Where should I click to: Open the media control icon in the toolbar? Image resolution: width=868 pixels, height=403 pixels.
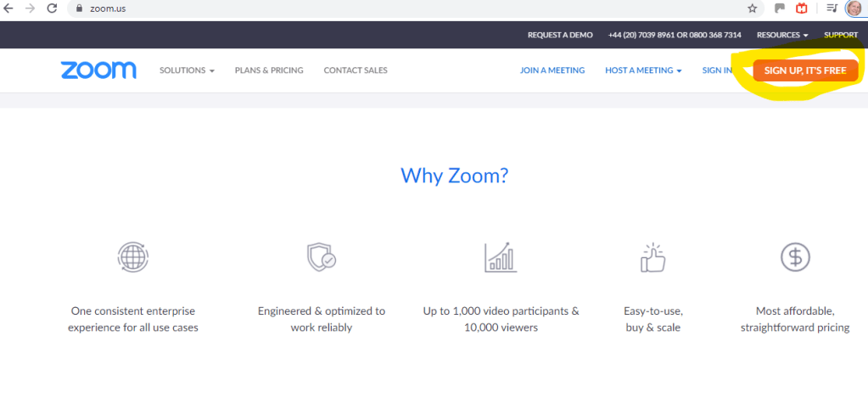[x=831, y=8]
